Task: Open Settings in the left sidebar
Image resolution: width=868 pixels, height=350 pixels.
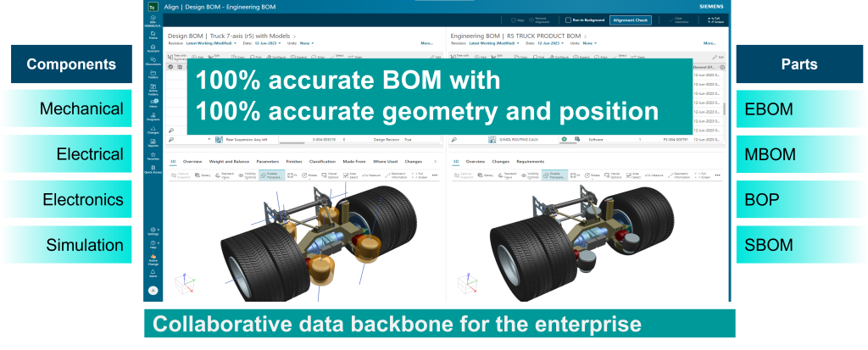Action: 153,231
